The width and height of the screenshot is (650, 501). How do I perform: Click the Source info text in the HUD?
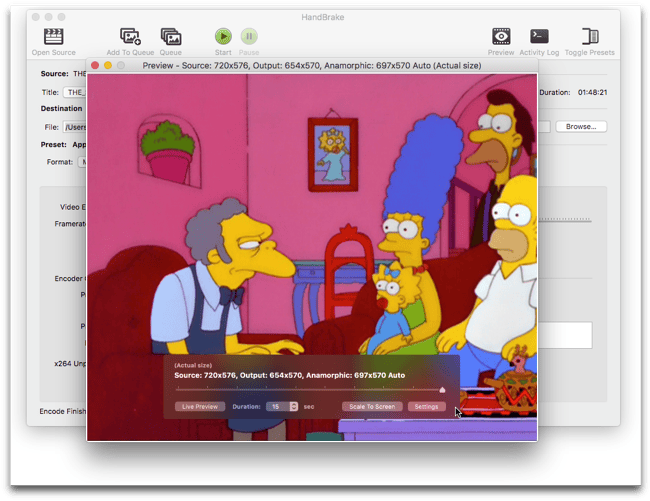click(289, 375)
